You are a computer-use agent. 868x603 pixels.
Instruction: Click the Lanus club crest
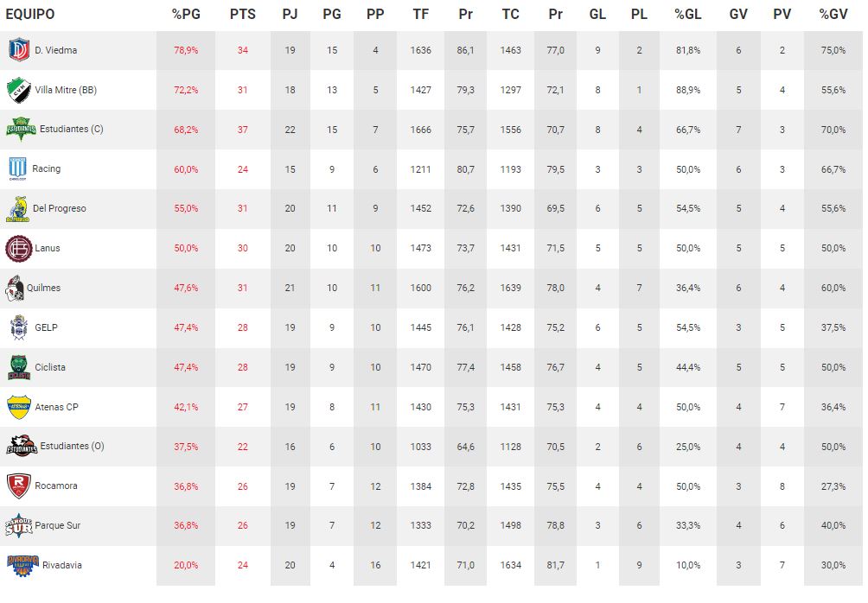[x=18, y=249]
